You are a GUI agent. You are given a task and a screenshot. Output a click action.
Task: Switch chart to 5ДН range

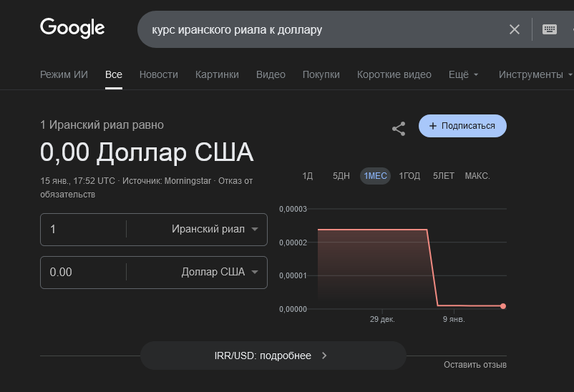[x=341, y=176]
